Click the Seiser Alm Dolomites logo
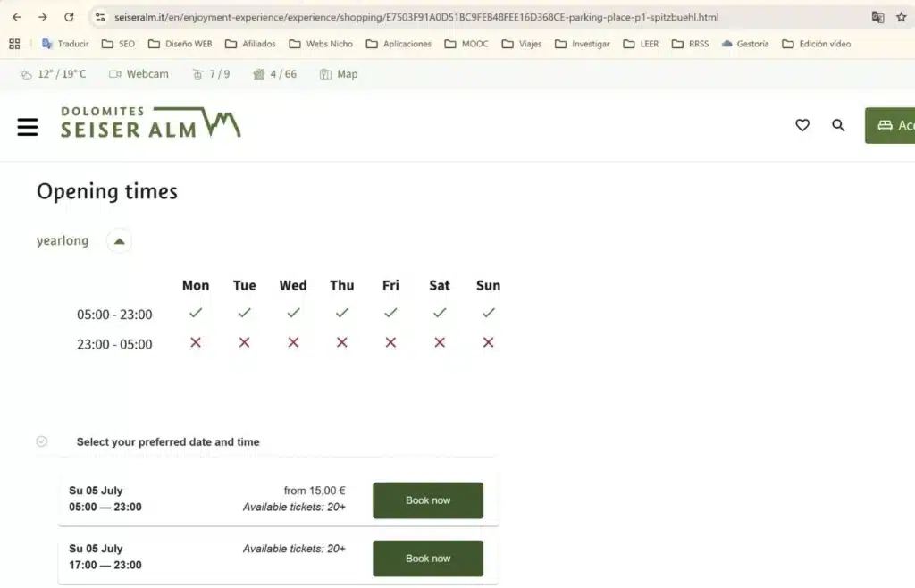 [x=150, y=122]
